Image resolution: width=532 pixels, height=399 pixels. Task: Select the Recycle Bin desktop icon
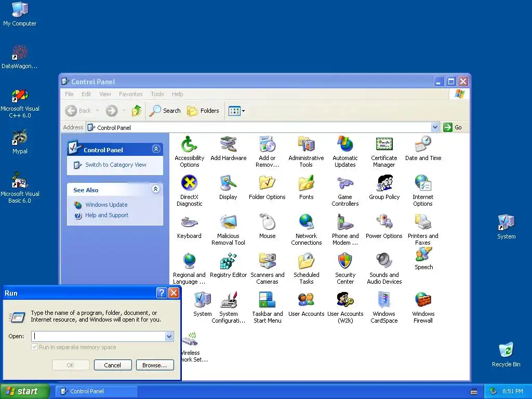click(x=506, y=354)
